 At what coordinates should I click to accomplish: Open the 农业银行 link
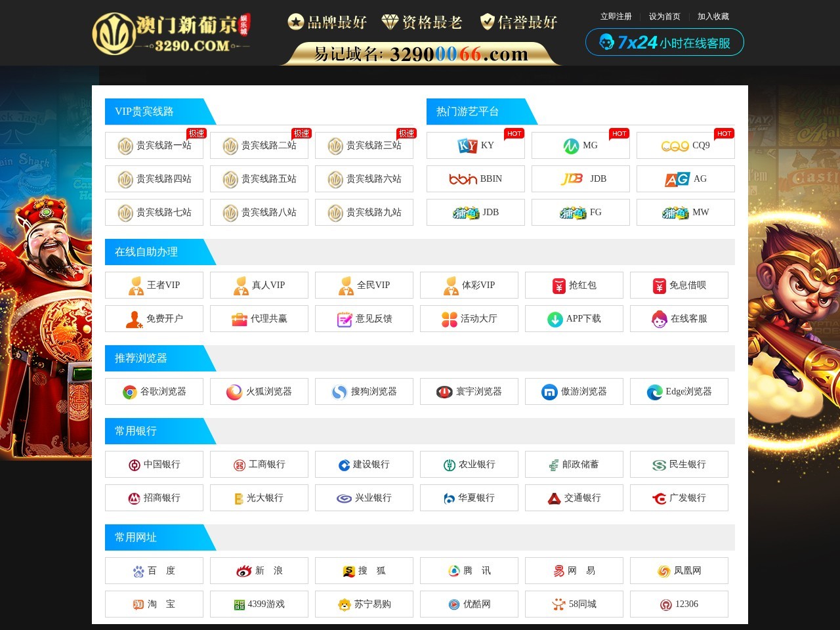[x=469, y=465]
